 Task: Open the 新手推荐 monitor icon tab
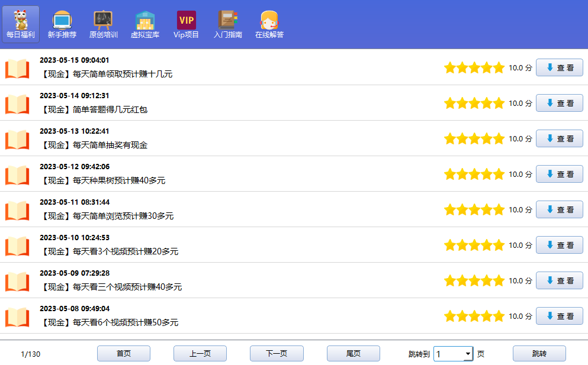pyautogui.click(x=62, y=24)
